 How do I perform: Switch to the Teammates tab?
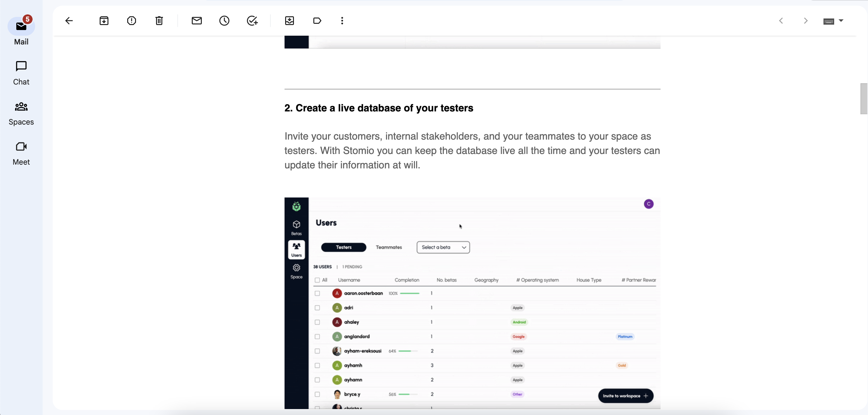coord(389,247)
